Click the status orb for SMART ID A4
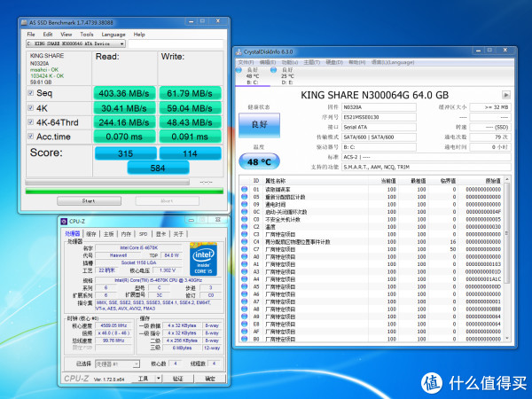Viewport: 532px width, 399px height. pos(245,279)
